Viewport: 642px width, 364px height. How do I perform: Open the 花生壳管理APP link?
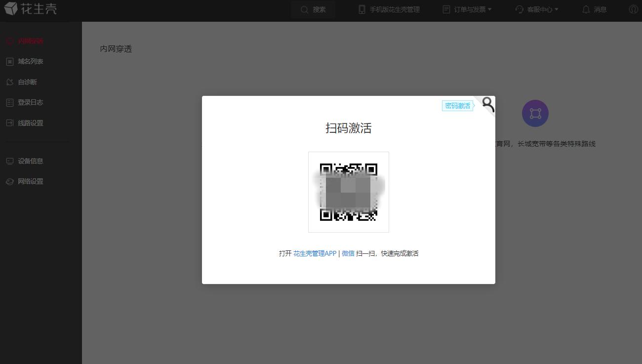click(315, 253)
